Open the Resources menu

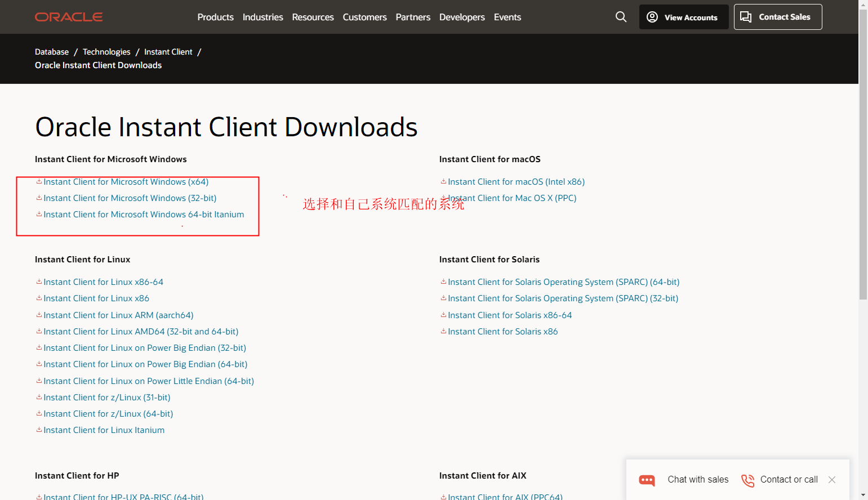point(313,17)
